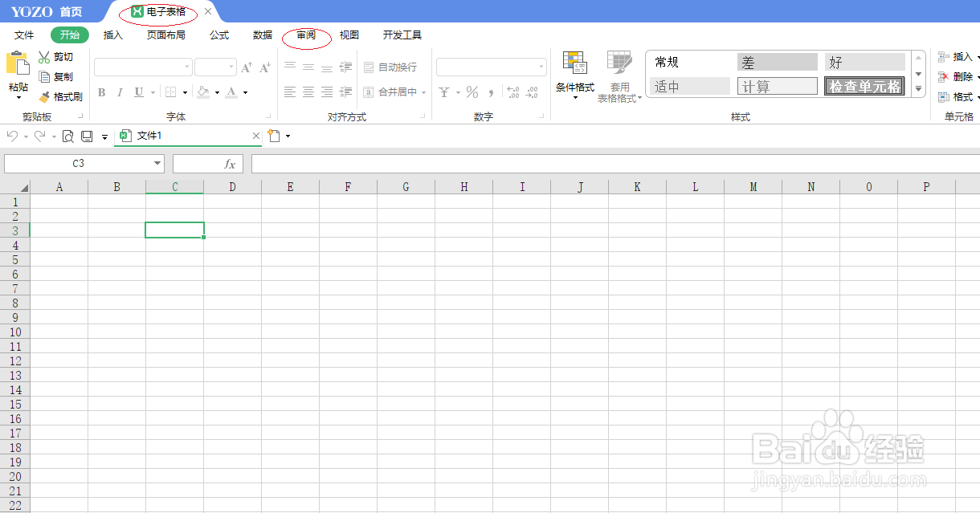Select column header D
The height and width of the screenshot is (513, 980).
pos(232,187)
